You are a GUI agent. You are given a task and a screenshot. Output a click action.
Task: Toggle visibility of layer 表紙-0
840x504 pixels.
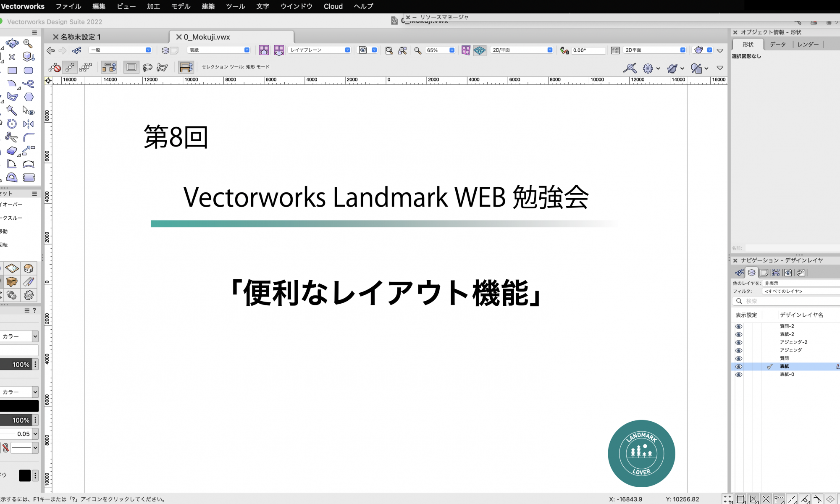click(x=739, y=375)
